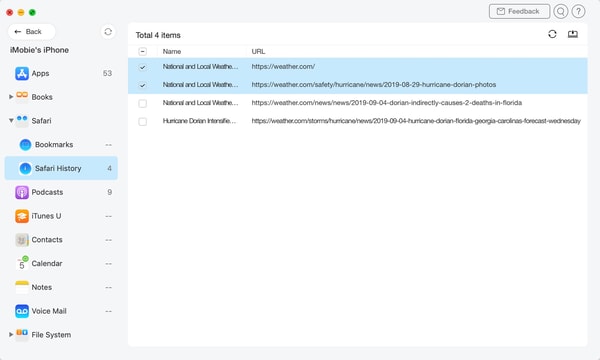This screenshot has width=600, height=360.
Task: Open the Calendar icon
Action: 22,263
